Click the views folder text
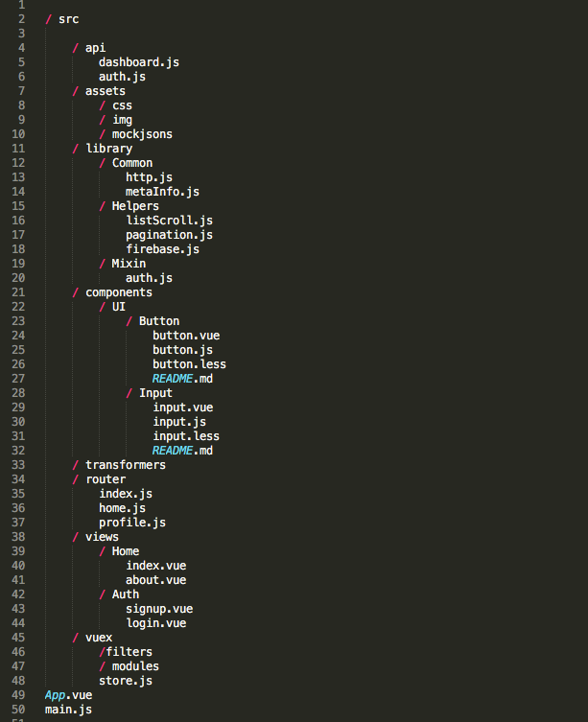Image resolution: width=588 pixels, height=722 pixels. (x=102, y=537)
